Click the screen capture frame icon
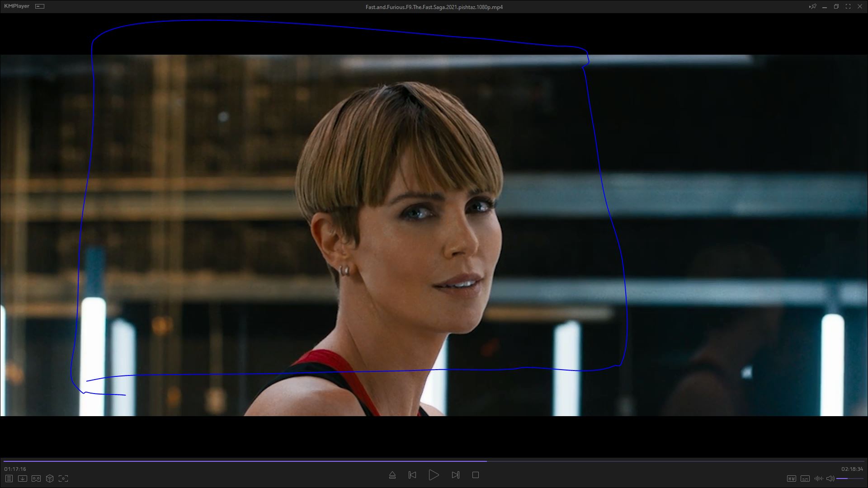868x488 pixels. point(63,479)
